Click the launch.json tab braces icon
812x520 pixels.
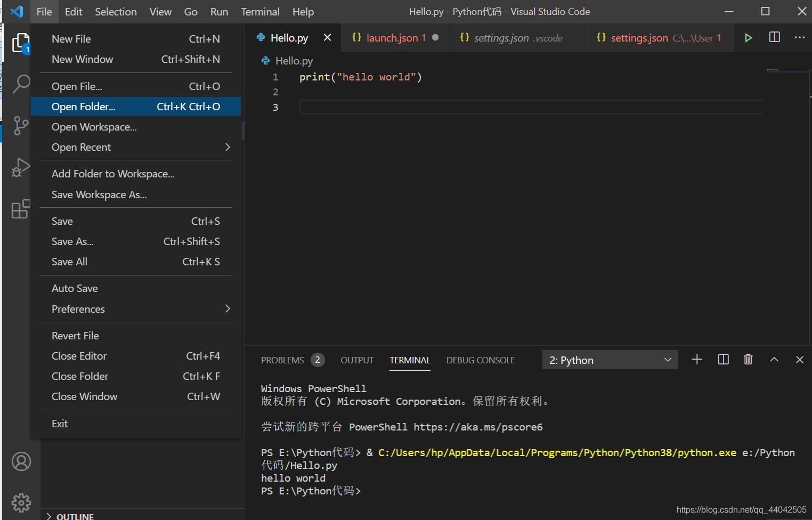tap(356, 37)
